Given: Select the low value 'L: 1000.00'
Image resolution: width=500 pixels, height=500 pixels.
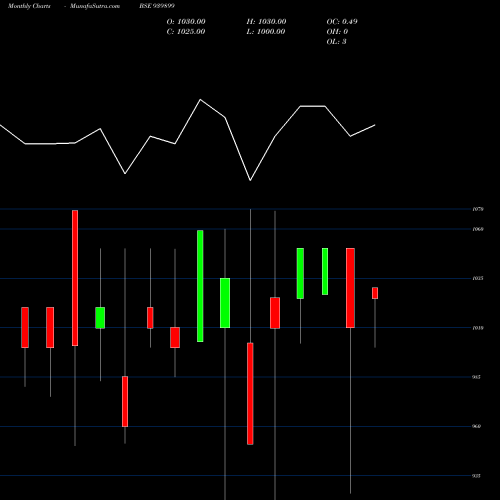Looking at the screenshot, I should tap(266, 32).
